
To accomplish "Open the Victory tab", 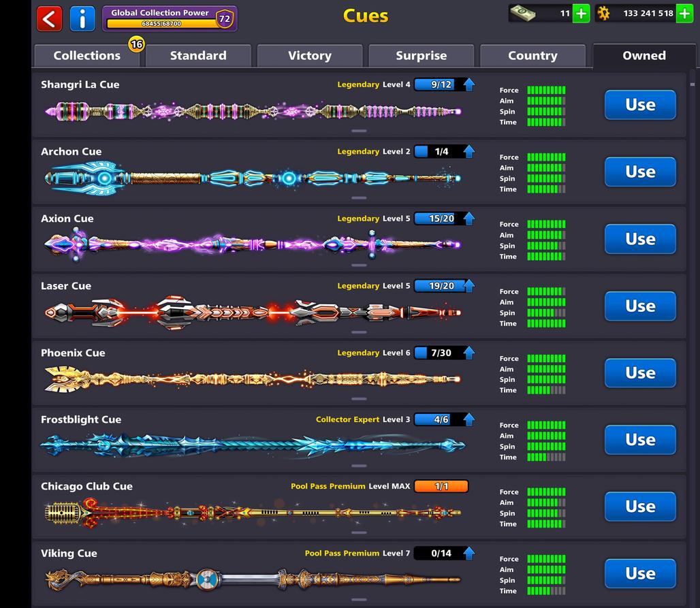I will point(310,56).
